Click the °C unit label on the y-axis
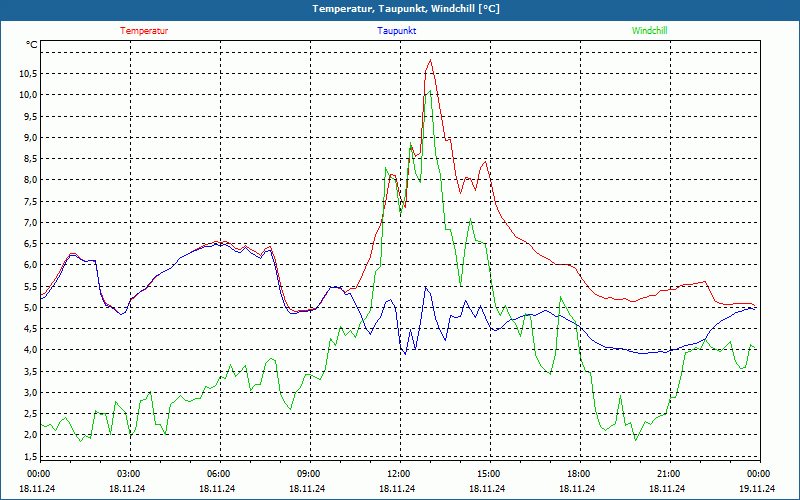Screen dimensions: 800x500 [31, 45]
